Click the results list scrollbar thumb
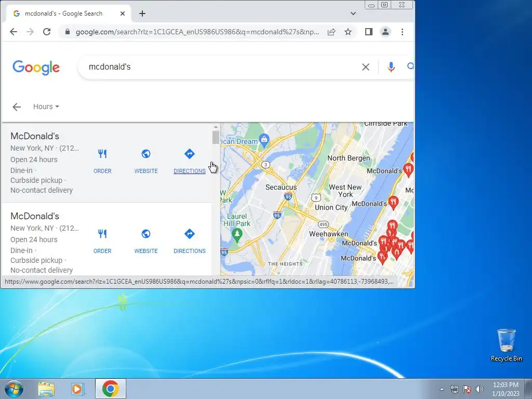 coord(216,137)
